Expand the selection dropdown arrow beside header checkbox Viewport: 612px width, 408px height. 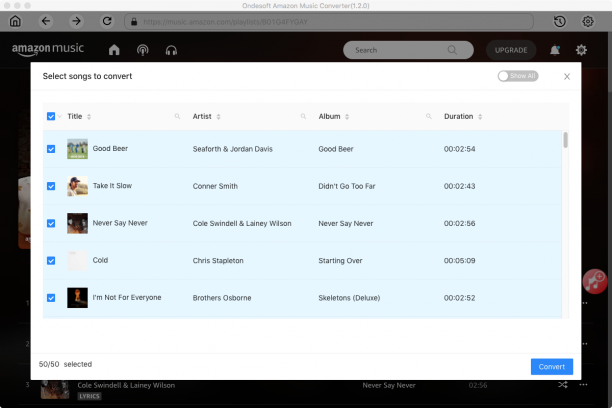pyautogui.click(x=60, y=116)
